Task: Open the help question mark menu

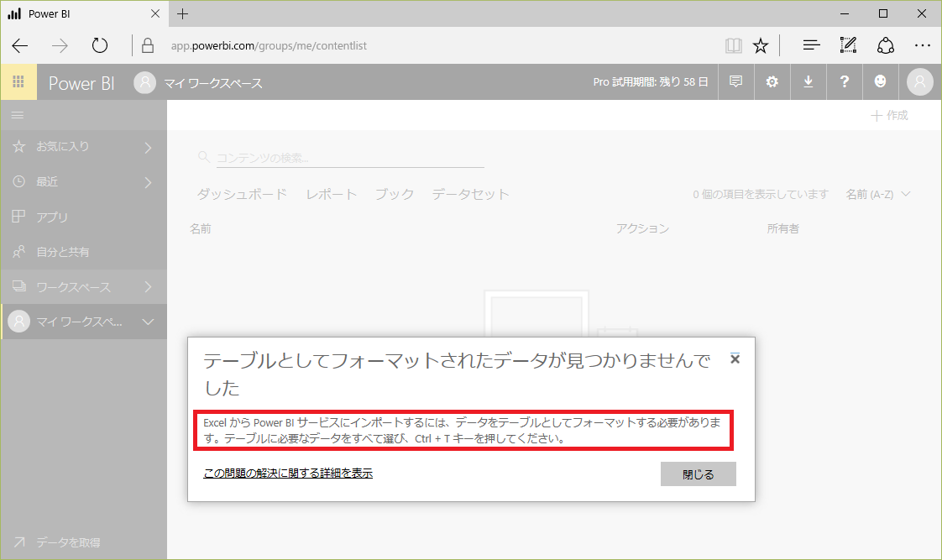Action: pos(844,81)
